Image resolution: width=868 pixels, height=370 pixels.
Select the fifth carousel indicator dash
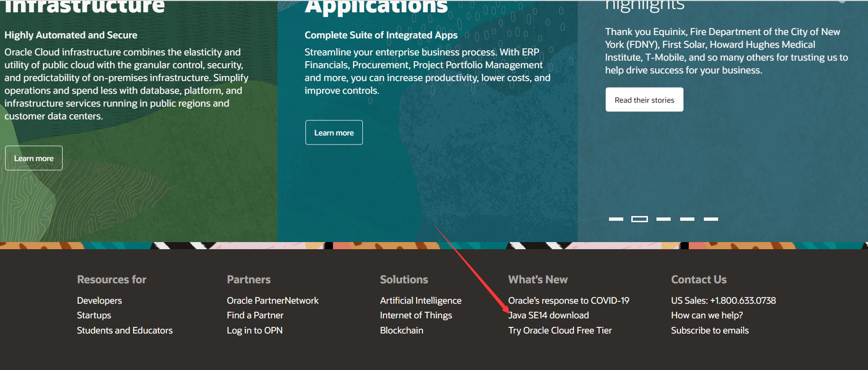pyautogui.click(x=711, y=219)
